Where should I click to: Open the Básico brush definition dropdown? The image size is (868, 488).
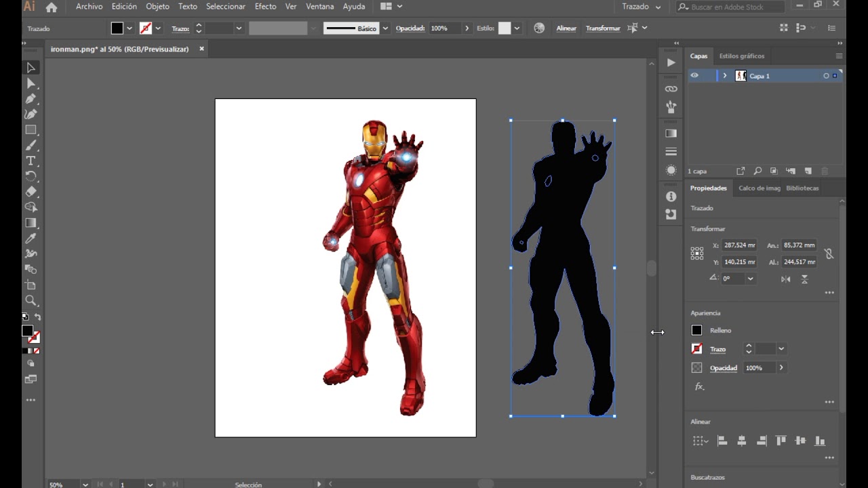(385, 28)
